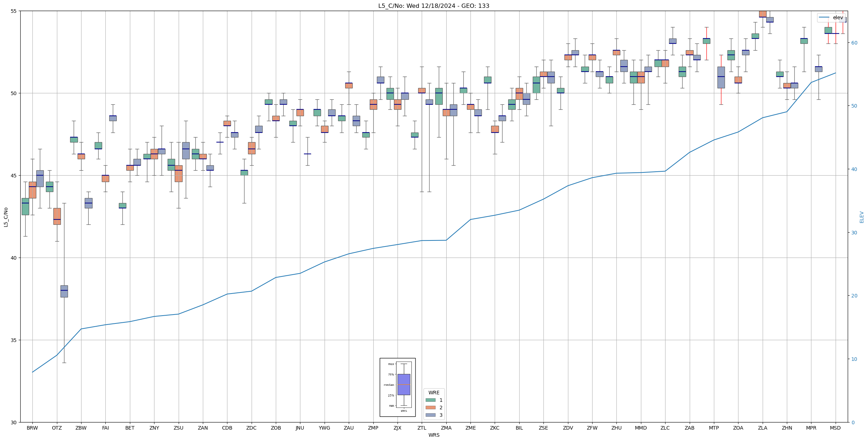The width and height of the screenshot is (868, 441).
Task: Click the 55 tick on the left axis
Action: [14, 11]
